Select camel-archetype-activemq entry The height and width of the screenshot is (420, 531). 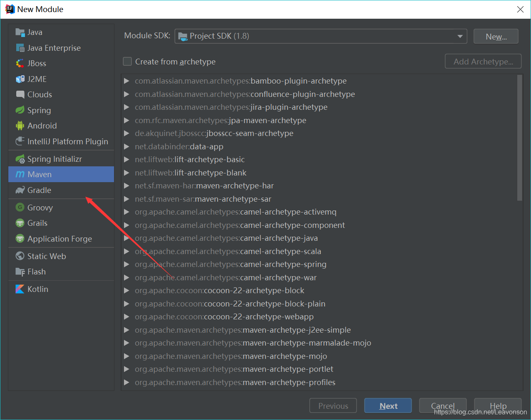tap(236, 212)
